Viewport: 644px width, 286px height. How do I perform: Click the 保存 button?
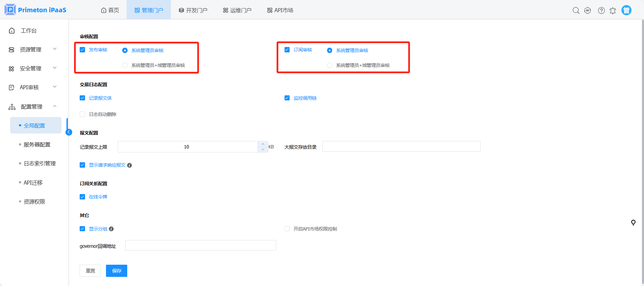[116, 271]
